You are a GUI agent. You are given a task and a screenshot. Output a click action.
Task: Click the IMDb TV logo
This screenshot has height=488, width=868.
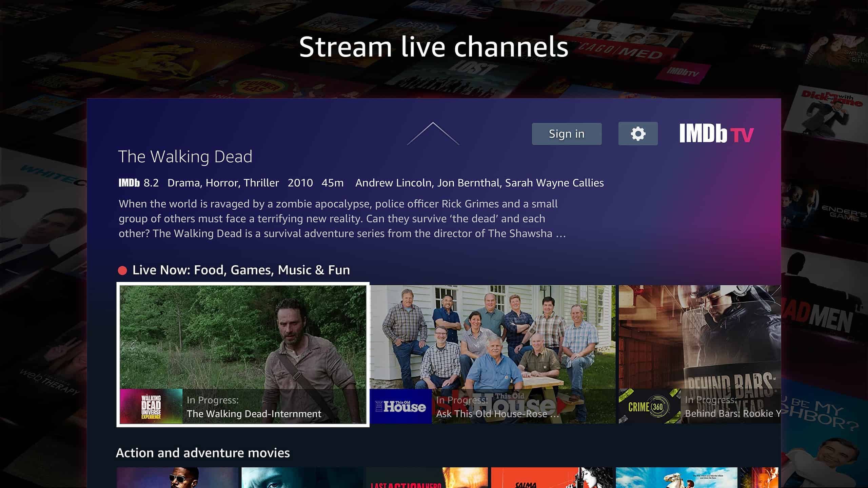[x=717, y=135]
